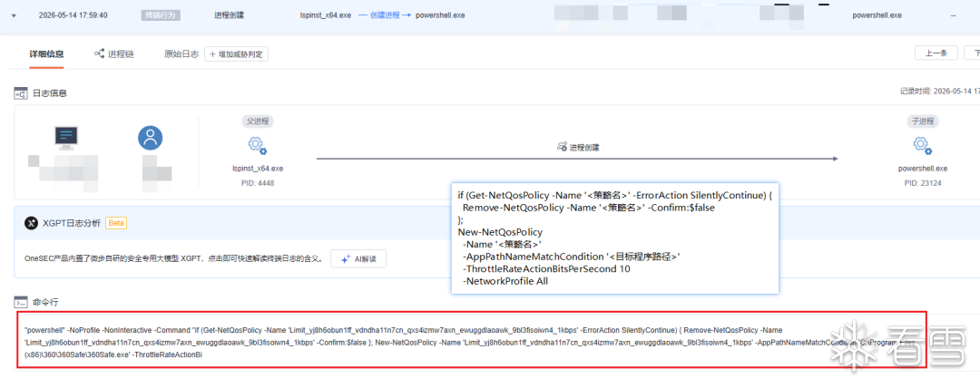Collapse the log row expander arrow

click(14, 15)
